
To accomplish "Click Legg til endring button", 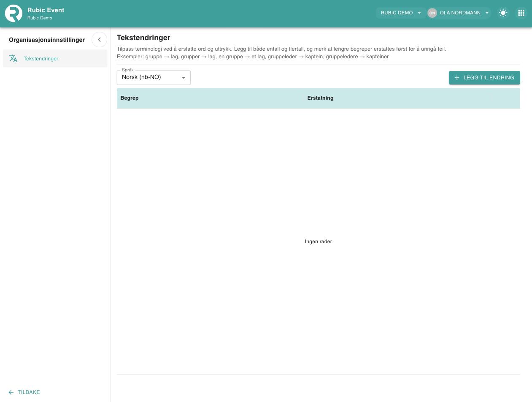I will pyautogui.click(x=484, y=78).
